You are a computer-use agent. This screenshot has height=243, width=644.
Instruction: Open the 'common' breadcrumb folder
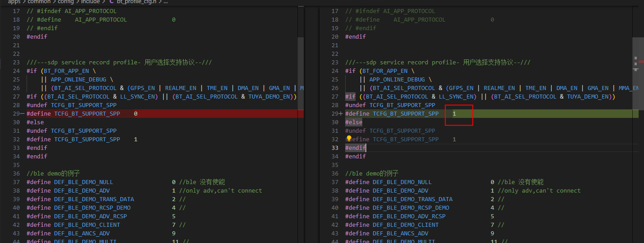39,2
